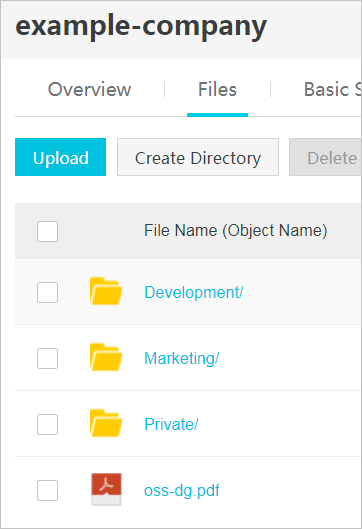Screen dimensions: 362x529
Task: Tick the checkbox beside Private folder
Action: click(47, 424)
